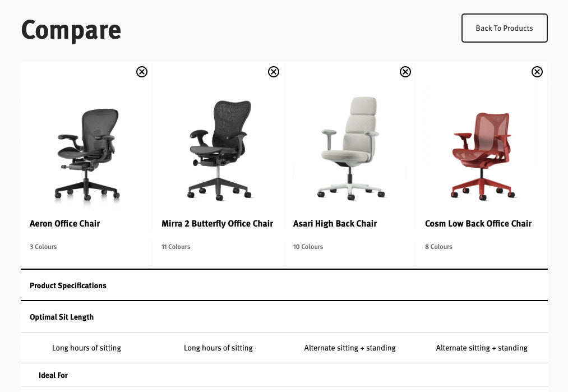View the 11 Colours option for Mirra 2
Screen dimensions: 568x392
click(176, 247)
